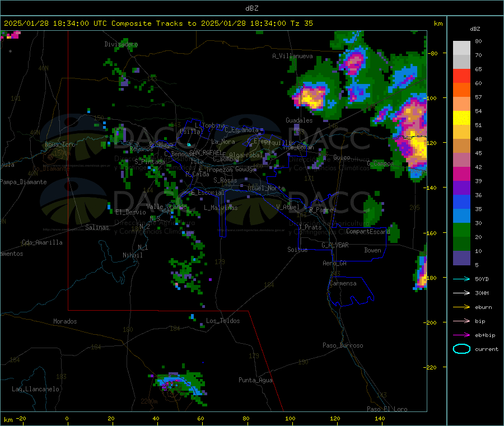Click the 'Pampa_Diamante' map label
The height and width of the screenshot is (426, 504).
coord(24,182)
